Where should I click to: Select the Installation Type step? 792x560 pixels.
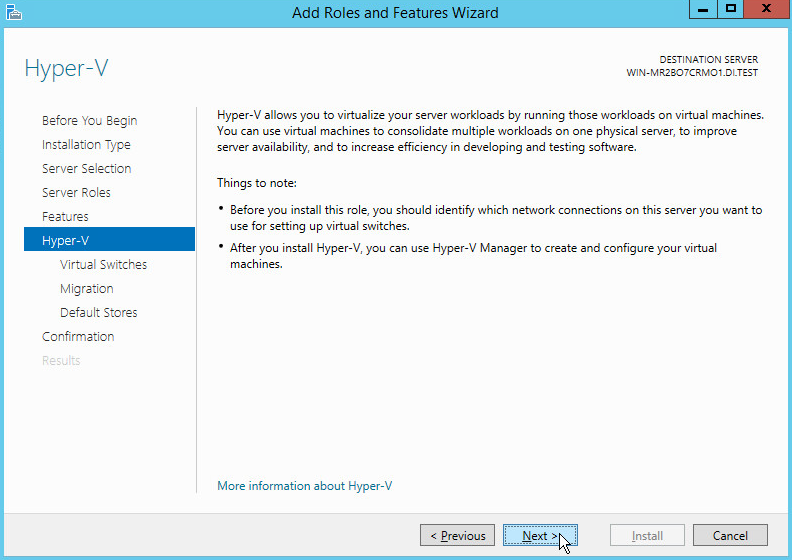tap(86, 145)
